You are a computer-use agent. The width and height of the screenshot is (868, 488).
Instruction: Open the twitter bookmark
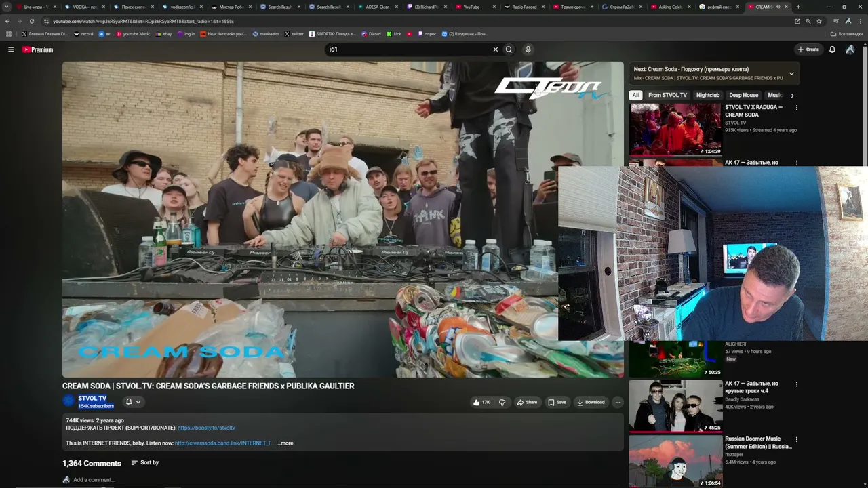(x=294, y=34)
